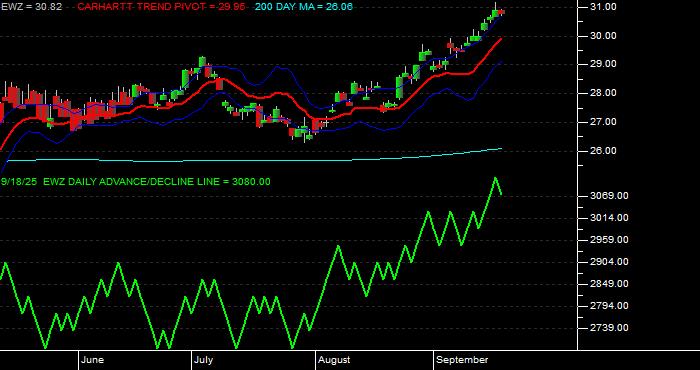Select the June label on the time axis
This screenshot has height=370, width=700.
(x=93, y=360)
